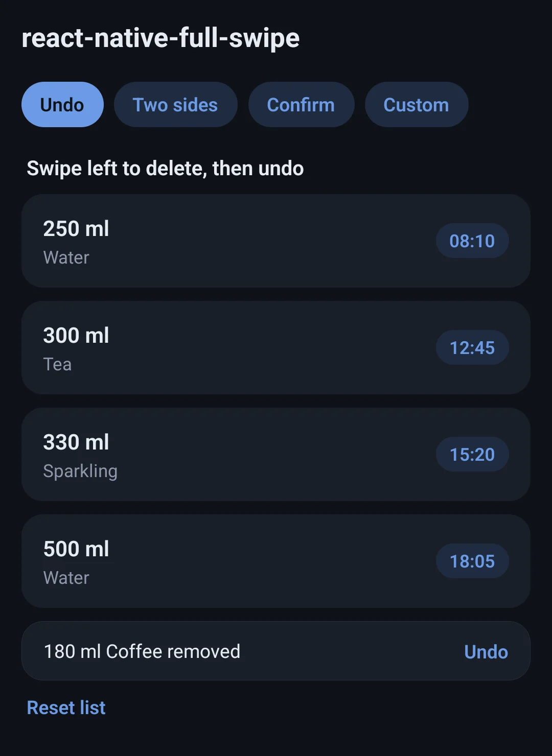Click the '180 ml Coffee removed' message
The height and width of the screenshot is (756, 552).
tap(142, 651)
